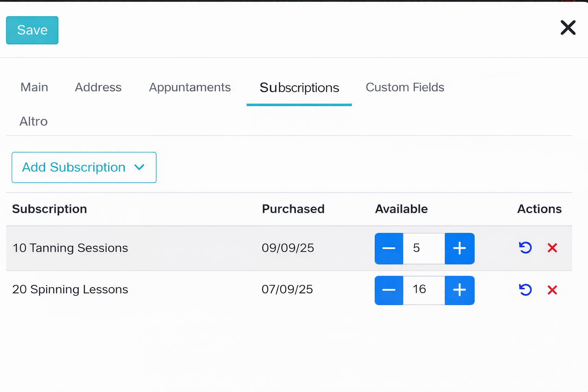Decrease available sessions for 10 Tanning Sessions
The height and width of the screenshot is (392, 588).
click(389, 248)
